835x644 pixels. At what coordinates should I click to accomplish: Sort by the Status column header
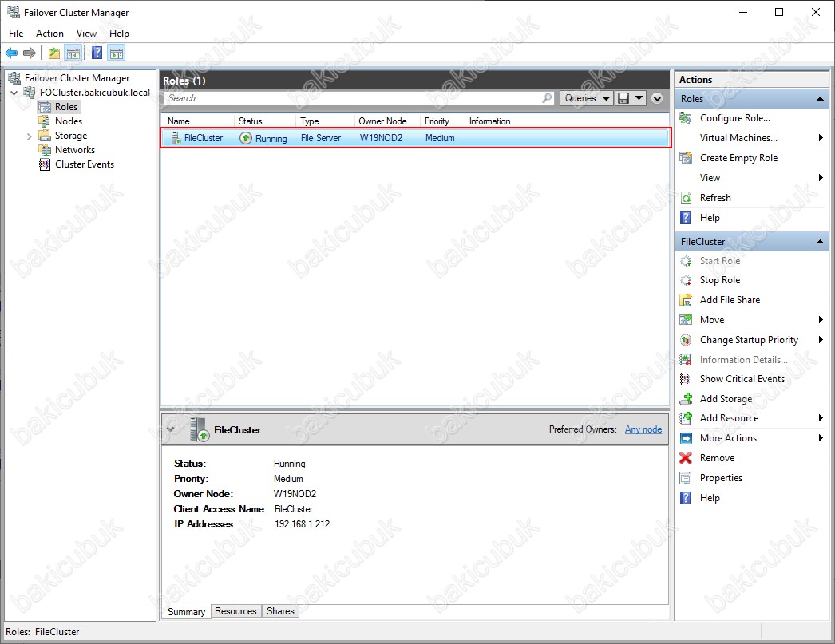point(265,121)
